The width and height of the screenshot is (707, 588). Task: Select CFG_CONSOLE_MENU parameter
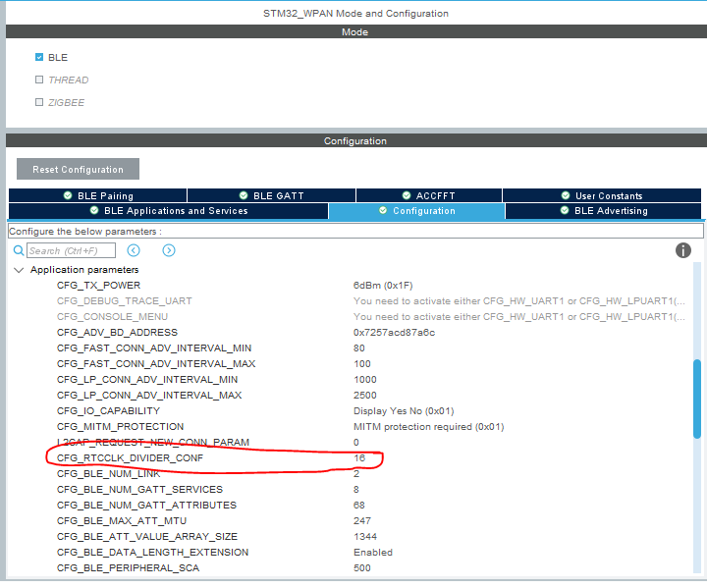(x=112, y=316)
